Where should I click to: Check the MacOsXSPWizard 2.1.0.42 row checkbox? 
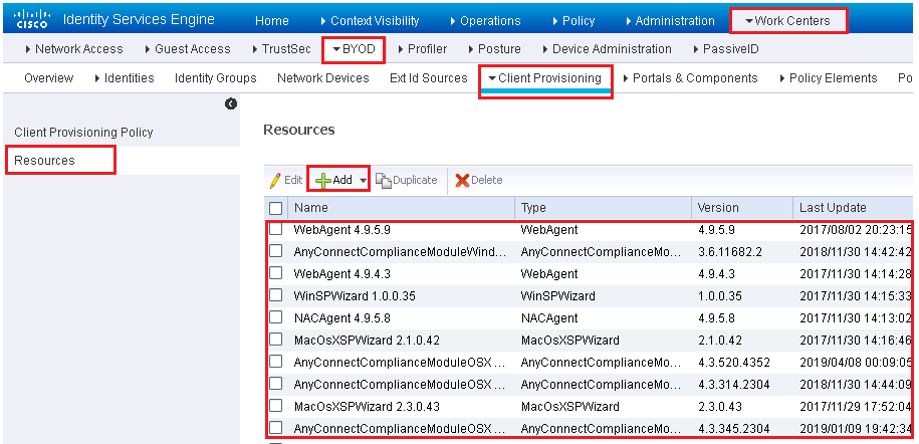point(275,340)
